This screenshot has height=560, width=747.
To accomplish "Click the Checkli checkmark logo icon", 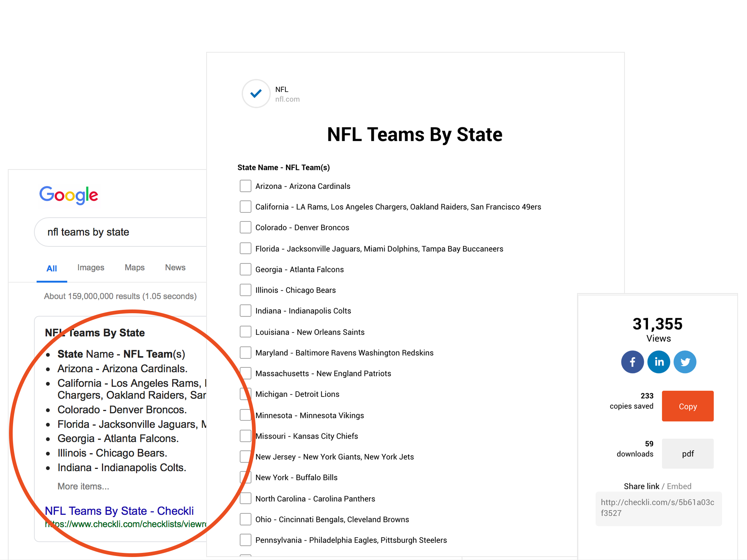I will [x=256, y=93].
